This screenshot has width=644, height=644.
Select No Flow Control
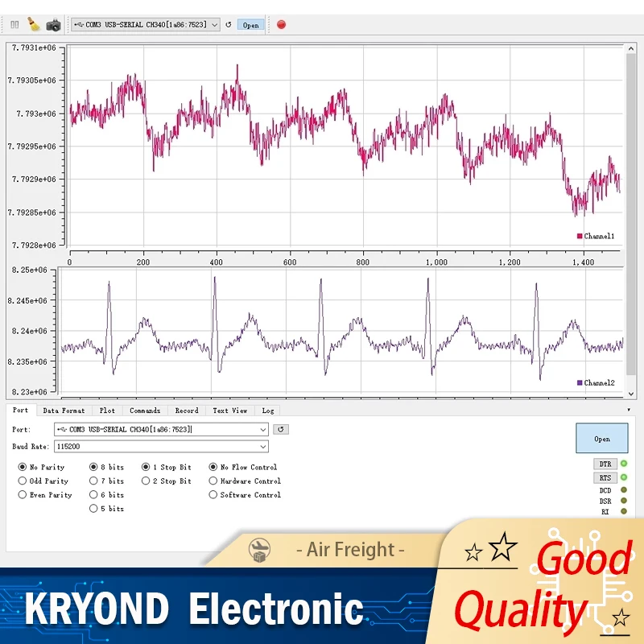coord(243,467)
